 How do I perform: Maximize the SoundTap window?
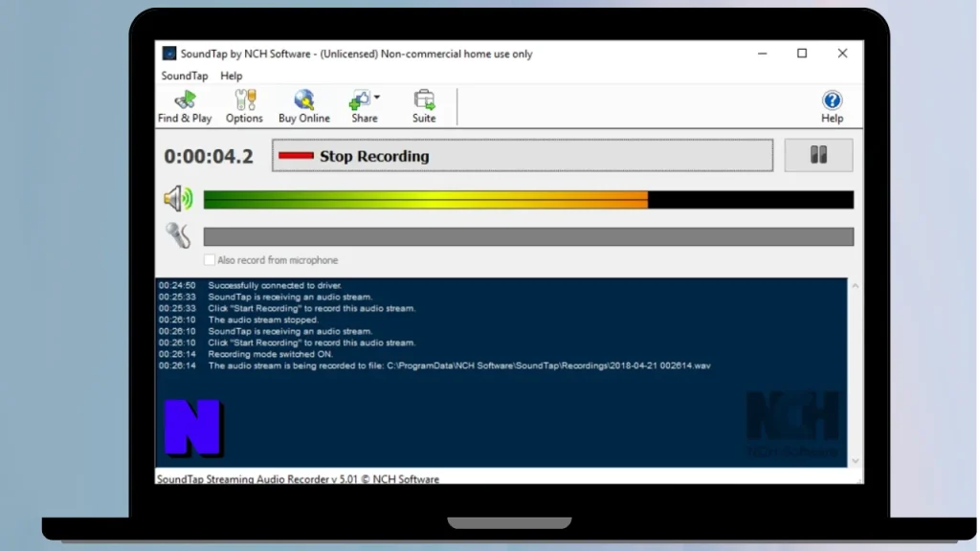click(x=802, y=54)
